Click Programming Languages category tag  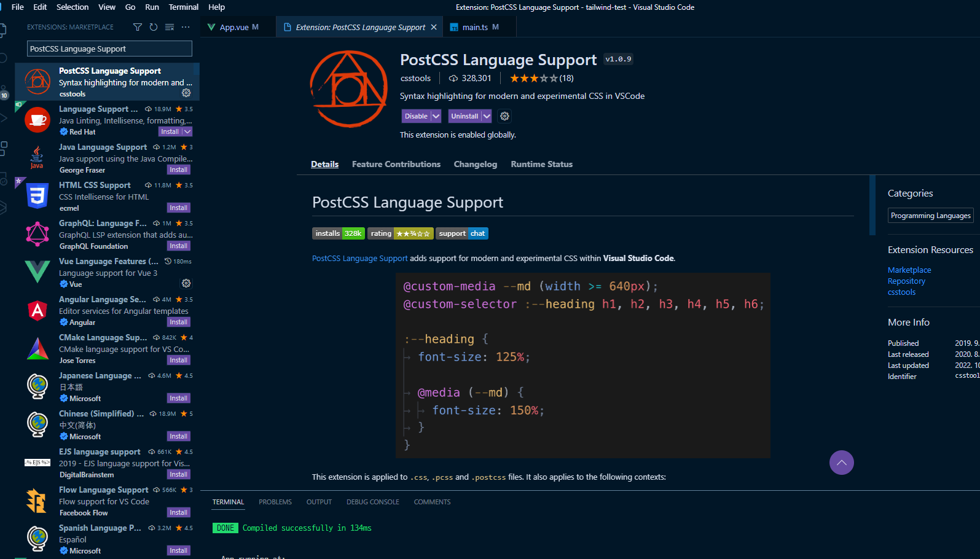(931, 216)
